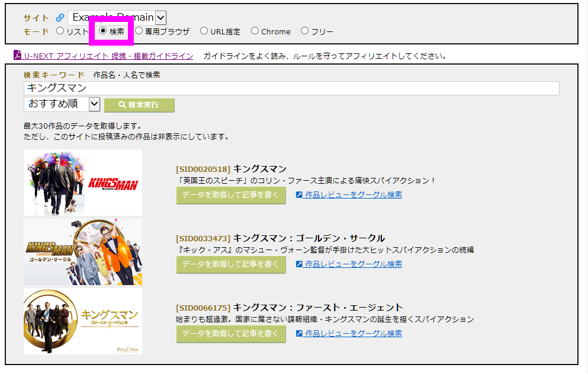Enable the フリー mode radio button

305,31
